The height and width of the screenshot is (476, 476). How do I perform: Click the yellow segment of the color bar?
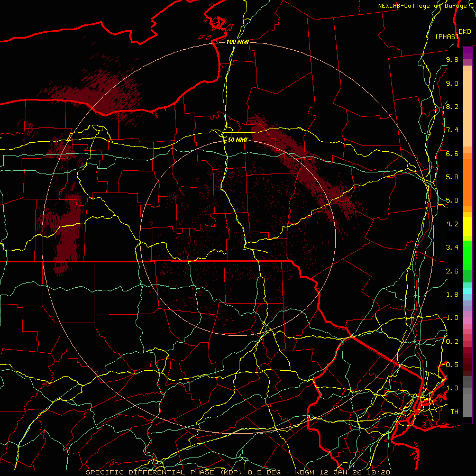(467, 226)
